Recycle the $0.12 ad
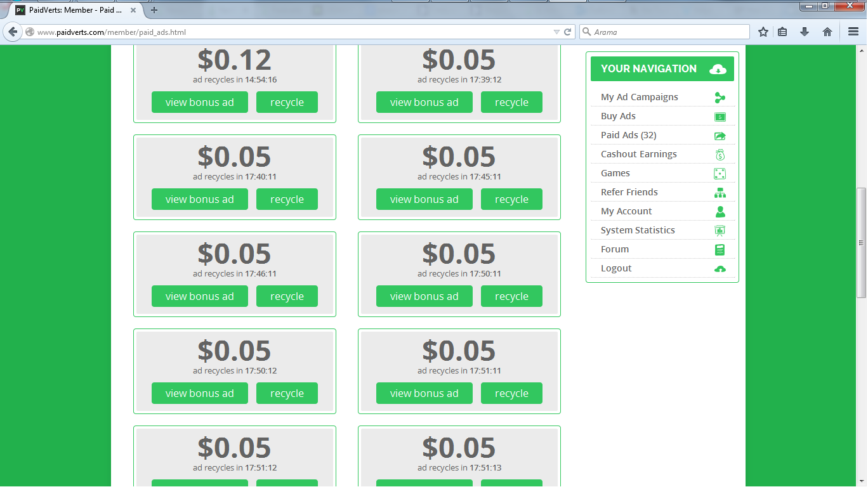 (x=287, y=102)
